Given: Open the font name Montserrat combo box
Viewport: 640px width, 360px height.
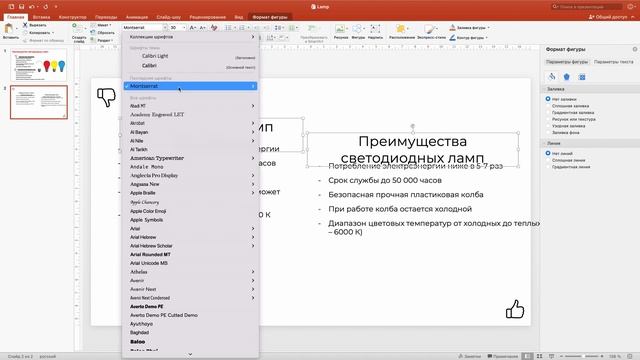Looking at the screenshot, I should tap(145, 27).
